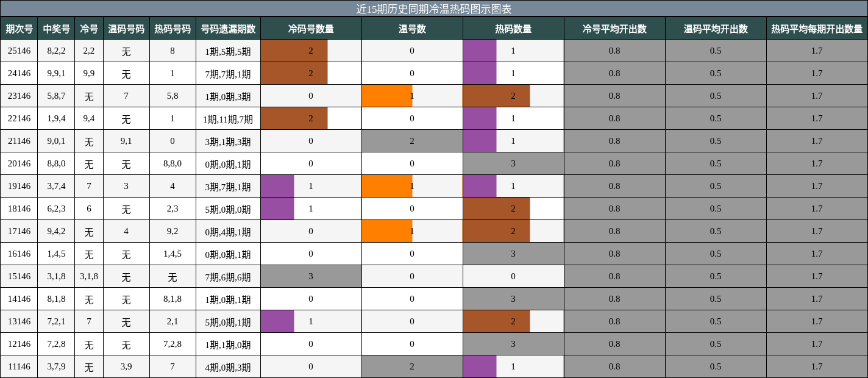The image size is (868, 378).
Task: Click the 热码号码 column header
Action: pyautogui.click(x=173, y=29)
